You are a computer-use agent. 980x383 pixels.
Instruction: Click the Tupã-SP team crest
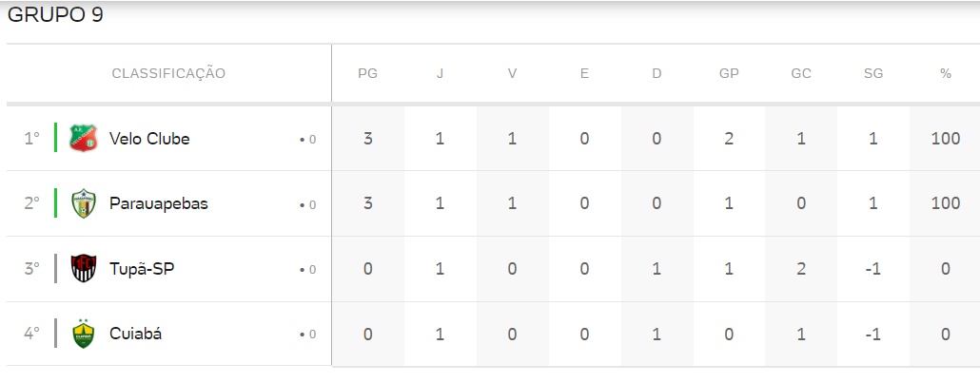[x=83, y=269]
